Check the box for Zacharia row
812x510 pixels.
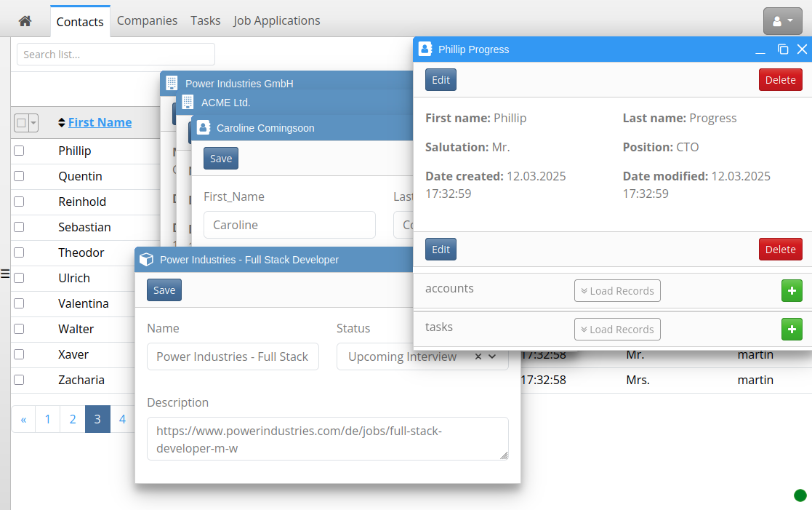[x=19, y=380]
